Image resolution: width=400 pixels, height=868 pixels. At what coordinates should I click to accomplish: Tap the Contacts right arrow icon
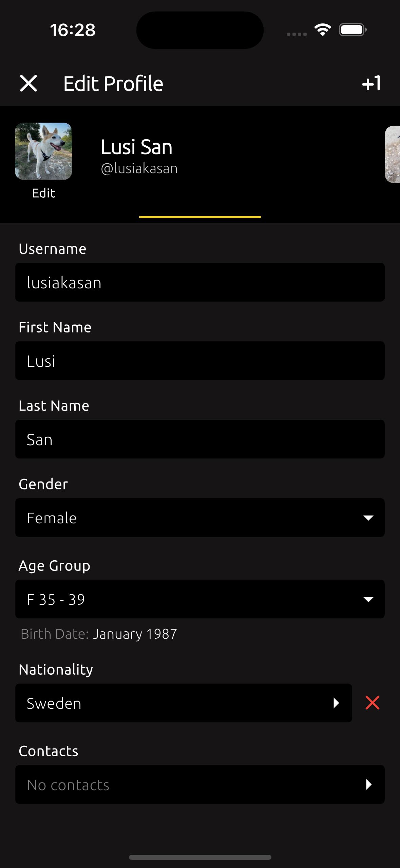click(369, 784)
